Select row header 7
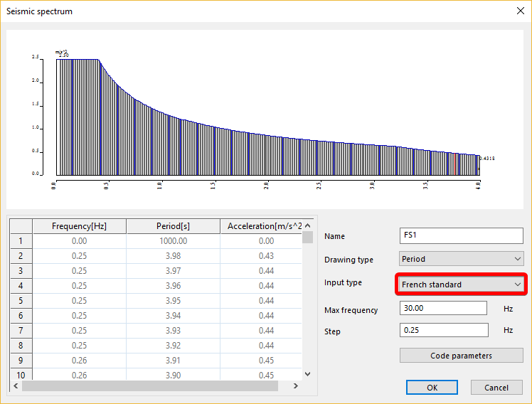532x404 pixels. (21, 331)
